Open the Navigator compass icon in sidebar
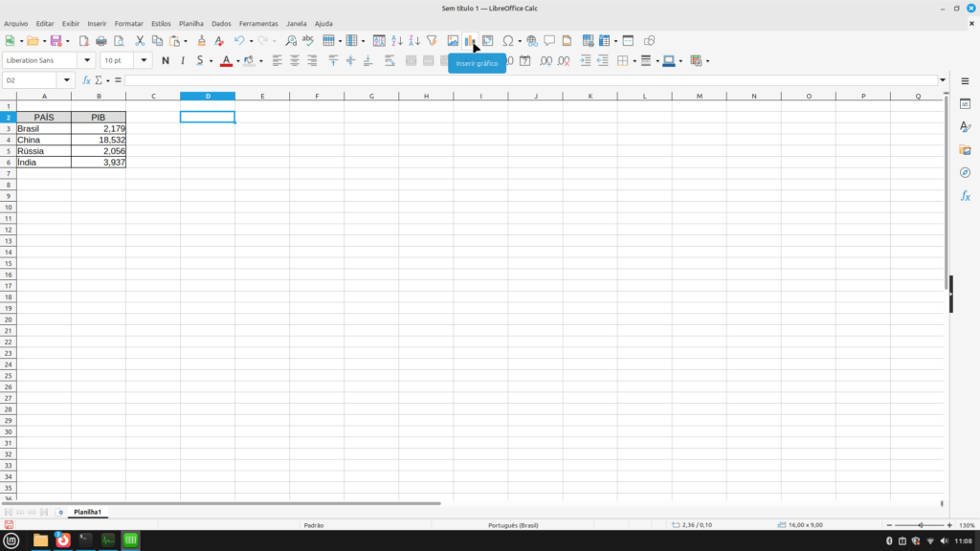This screenshot has width=980, height=551. click(965, 173)
